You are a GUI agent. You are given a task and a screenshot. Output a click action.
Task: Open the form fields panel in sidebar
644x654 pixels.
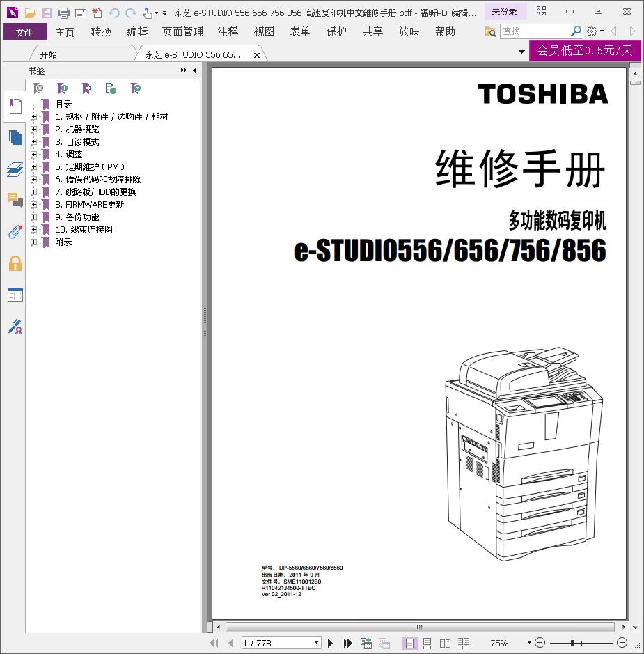[x=15, y=295]
